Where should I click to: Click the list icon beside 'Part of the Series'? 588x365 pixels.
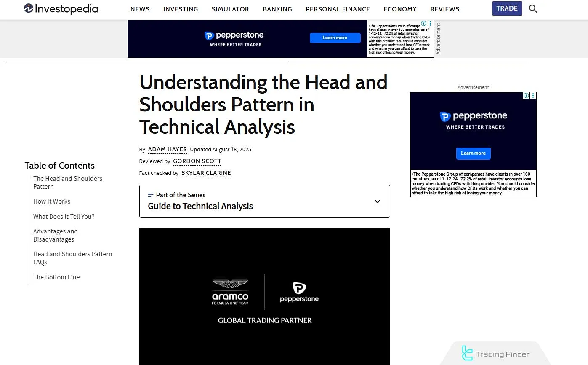pos(150,195)
